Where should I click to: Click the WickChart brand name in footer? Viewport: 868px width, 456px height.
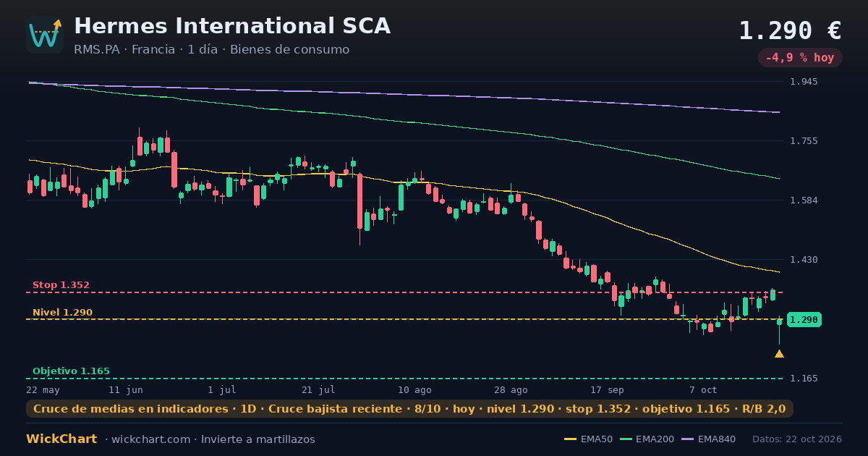pos(61,439)
